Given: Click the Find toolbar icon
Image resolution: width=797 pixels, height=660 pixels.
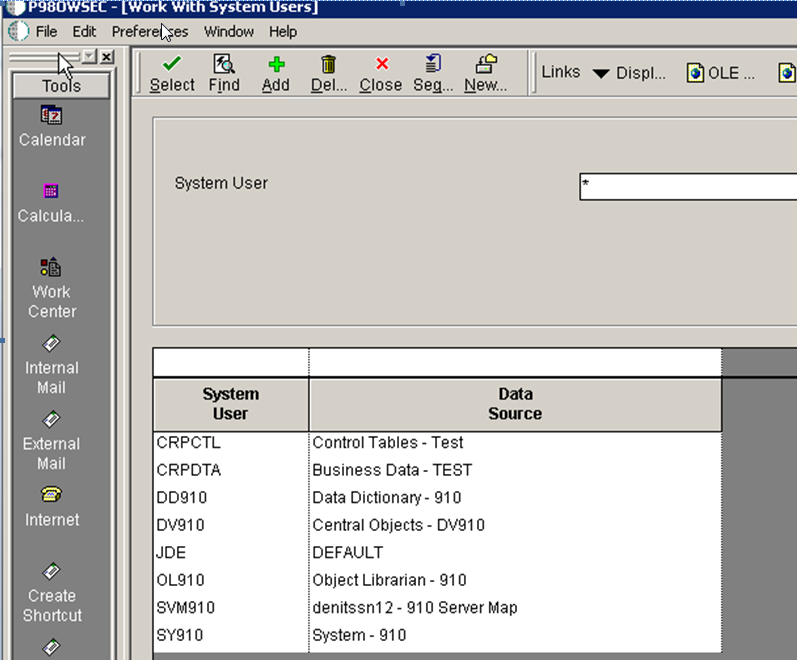Looking at the screenshot, I should [224, 64].
